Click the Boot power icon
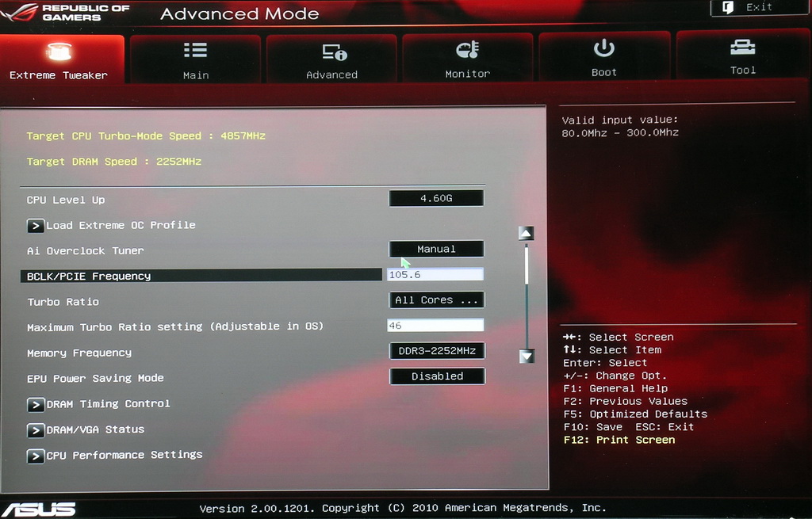Image resolution: width=812 pixels, height=519 pixels. click(x=603, y=48)
